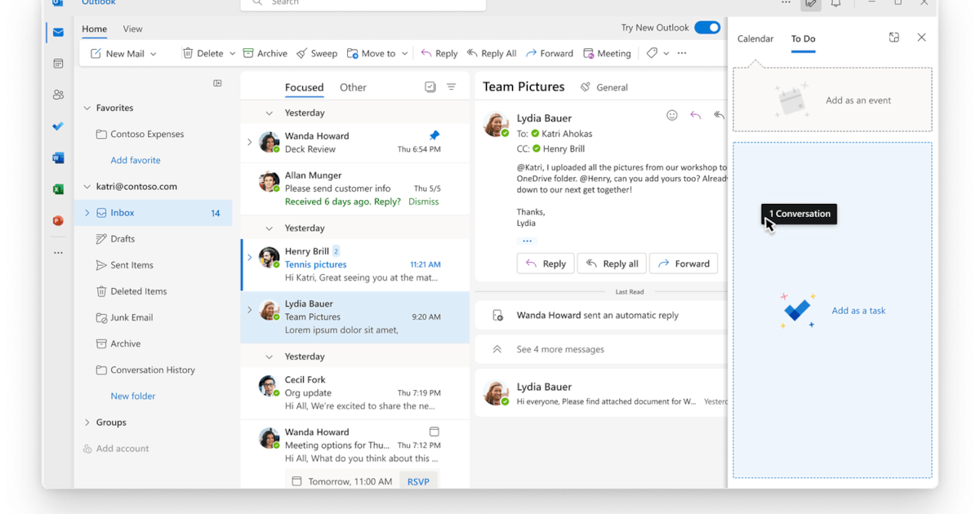The width and height of the screenshot is (980, 514).
Task: Add emoji reaction to Lydia's message
Action: click(x=672, y=116)
